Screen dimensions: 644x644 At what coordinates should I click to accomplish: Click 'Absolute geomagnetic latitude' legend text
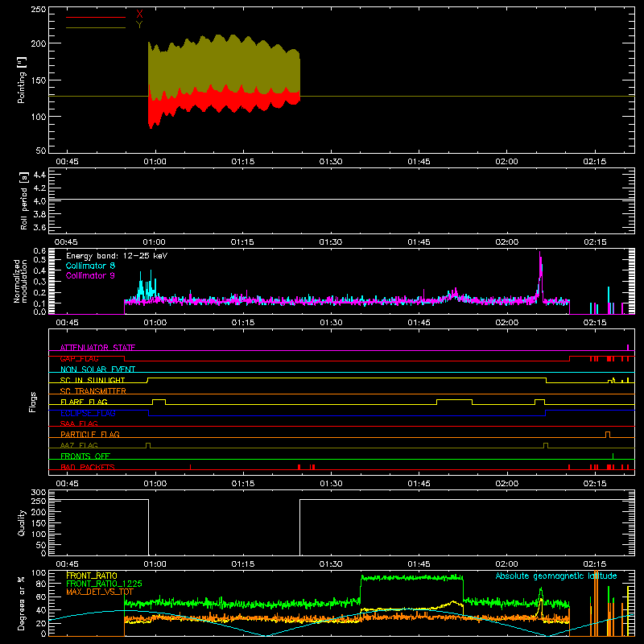pyautogui.click(x=556, y=576)
